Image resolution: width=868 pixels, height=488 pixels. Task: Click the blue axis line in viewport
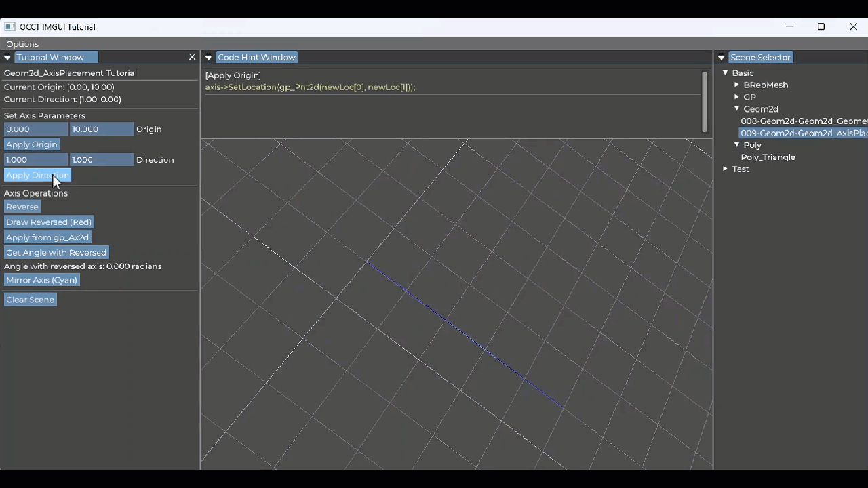[x=465, y=334]
